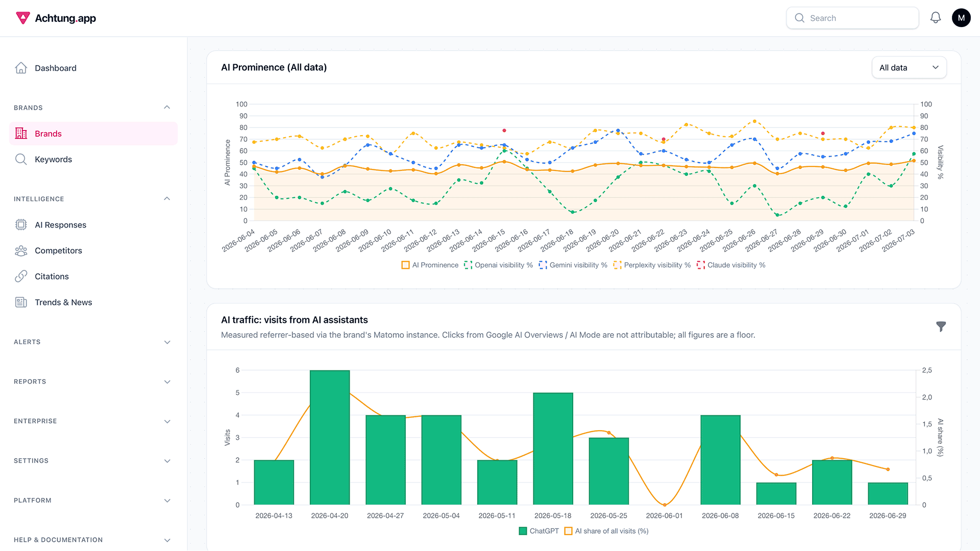Expand the Alerts sidebar section

pos(167,342)
